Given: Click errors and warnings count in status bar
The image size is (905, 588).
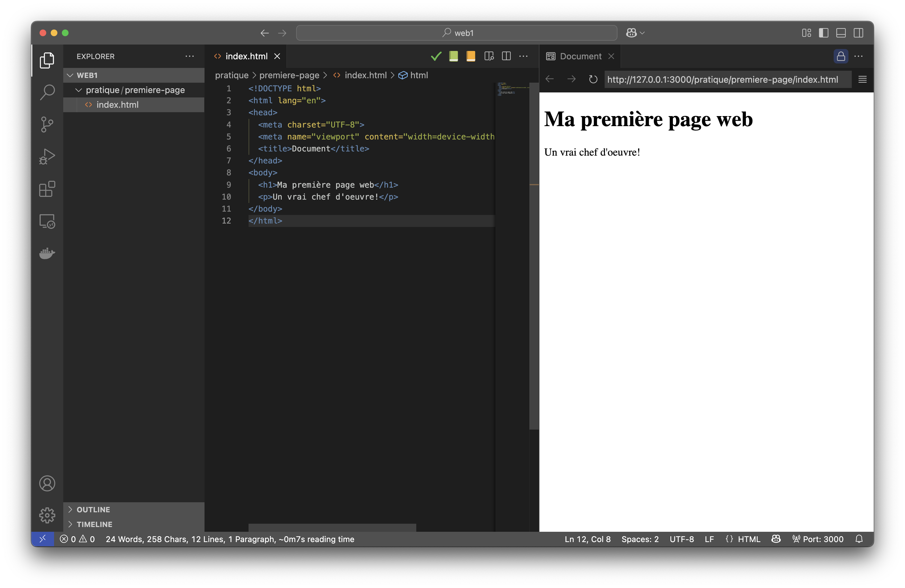Looking at the screenshot, I should point(77,539).
